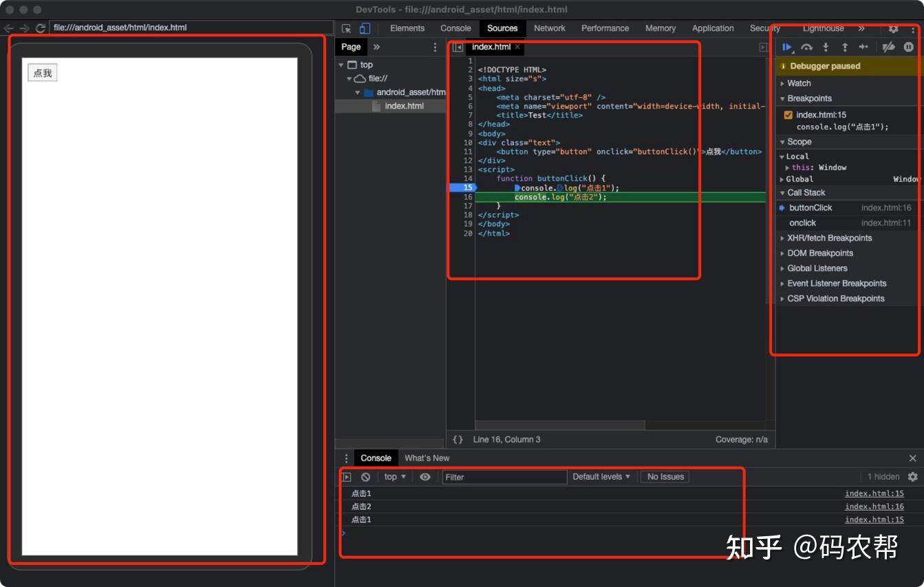The image size is (924, 587).
Task: Open the Default levels dropdown
Action: (601, 476)
